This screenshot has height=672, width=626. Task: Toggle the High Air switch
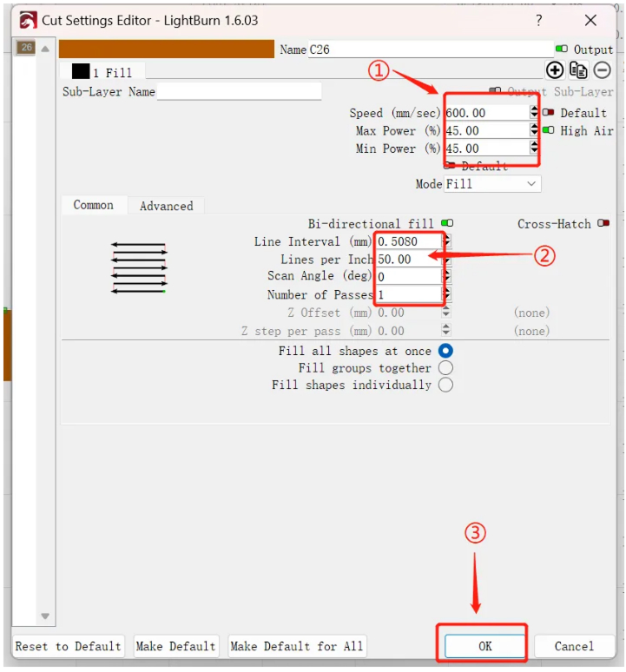pyautogui.click(x=548, y=130)
